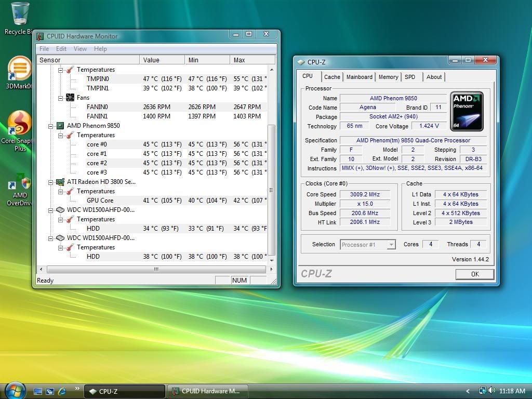Open the Corel Snapfire Plus desktop shortcut
Screen dimensions: 532x399
point(19,131)
